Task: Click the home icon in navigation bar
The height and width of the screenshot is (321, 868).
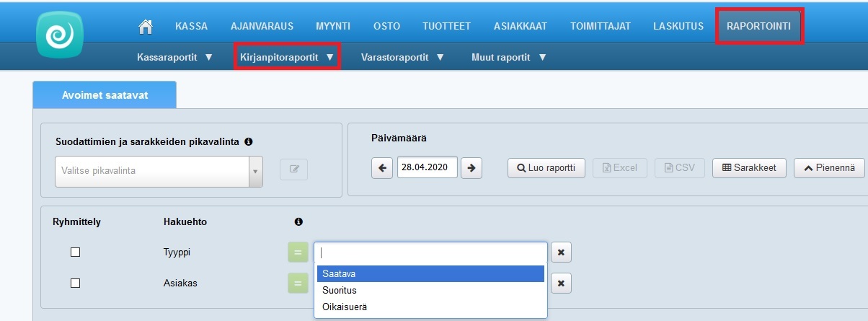Action: click(146, 27)
